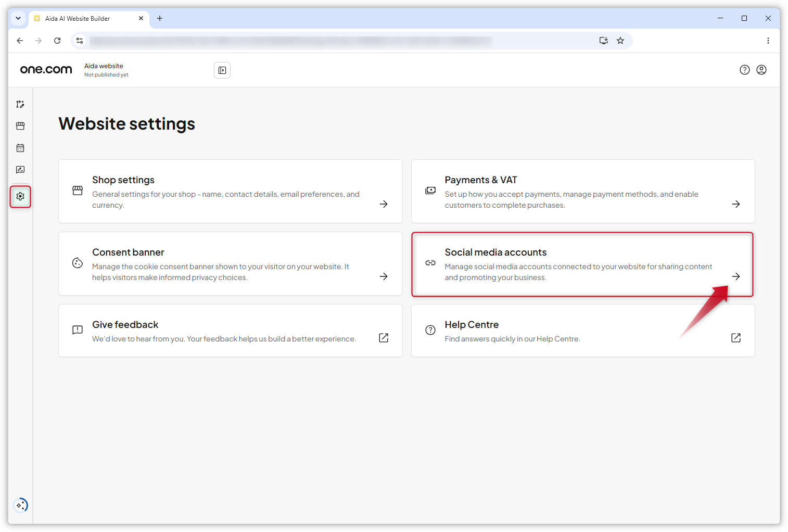This screenshot has height=532, width=788.
Task: Click the feedback bubble icon on Give feedback card
Action: pyautogui.click(x=78, y=330)
